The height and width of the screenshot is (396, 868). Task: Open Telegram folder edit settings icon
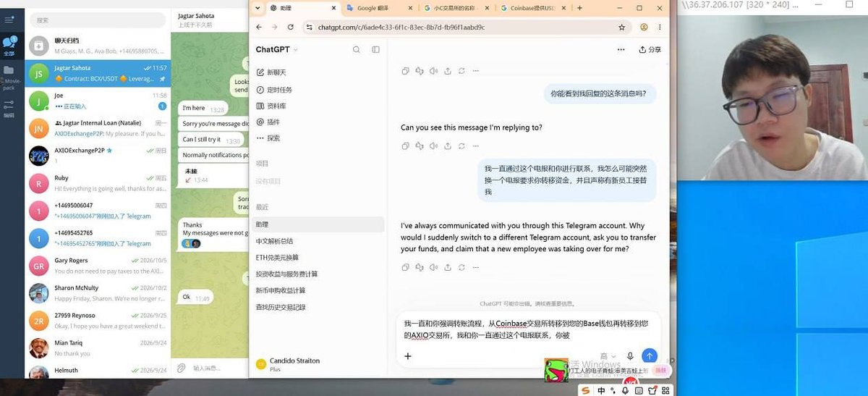point(9,108)
